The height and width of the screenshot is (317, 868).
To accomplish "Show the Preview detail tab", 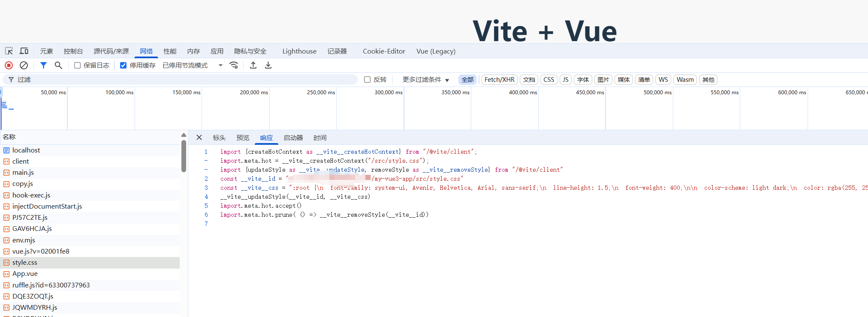I will (x=243, y=138).
